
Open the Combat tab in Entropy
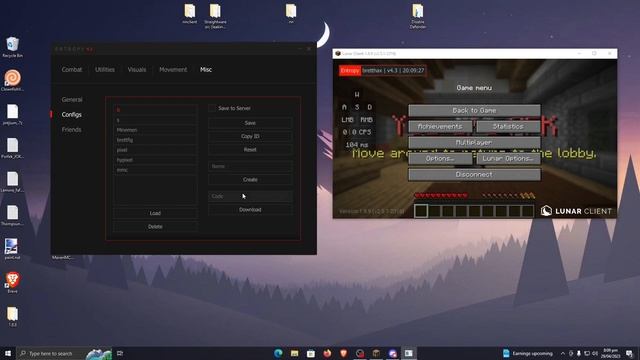coord(72,70)
